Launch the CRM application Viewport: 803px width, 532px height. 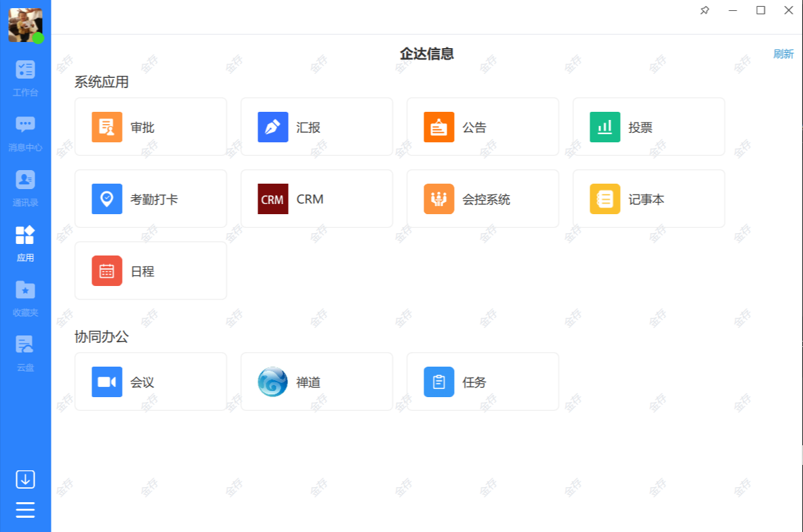pos(273,199)
